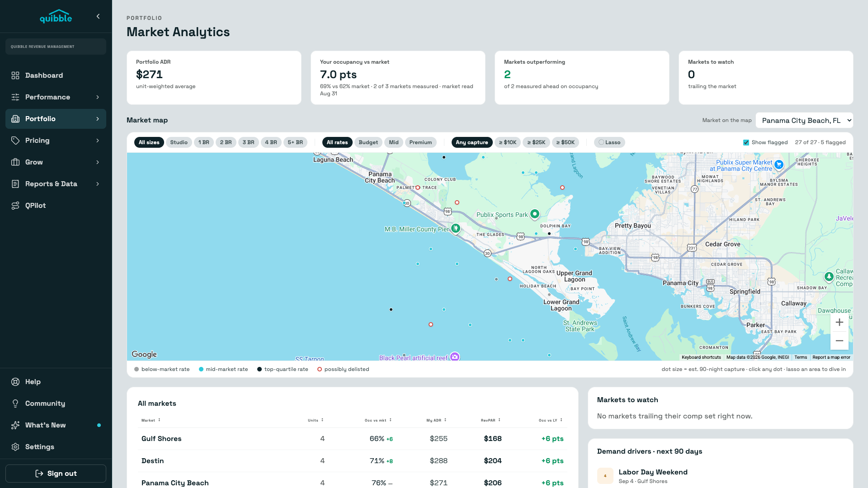Screen dimensions: 868x488
Task: Filter map by 1 BR
Action: pyautogui.click(x=204, y=142)
